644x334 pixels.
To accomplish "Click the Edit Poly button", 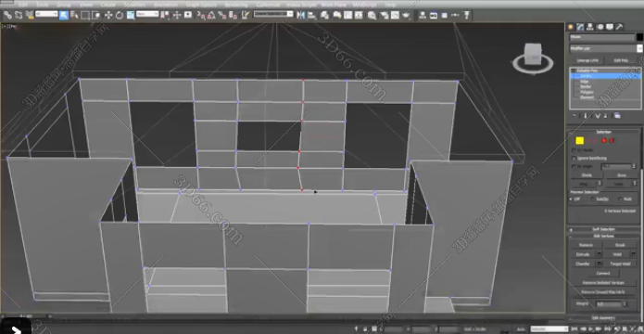I will (621, 60).
